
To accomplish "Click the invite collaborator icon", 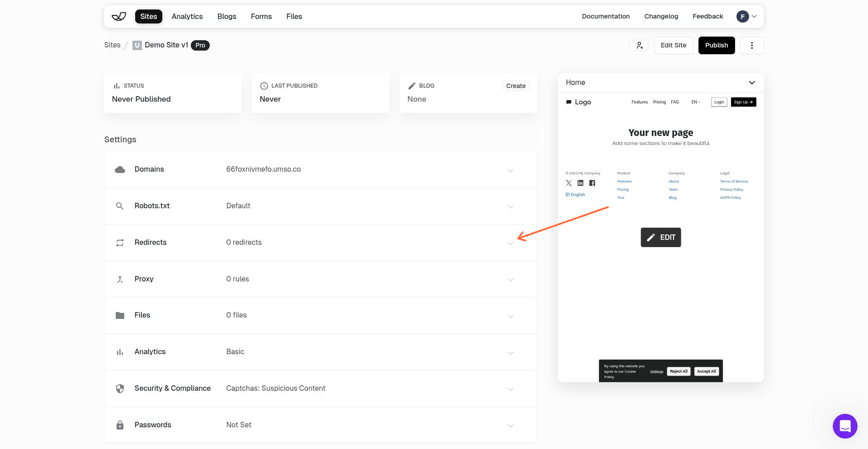I will [639, 45].
